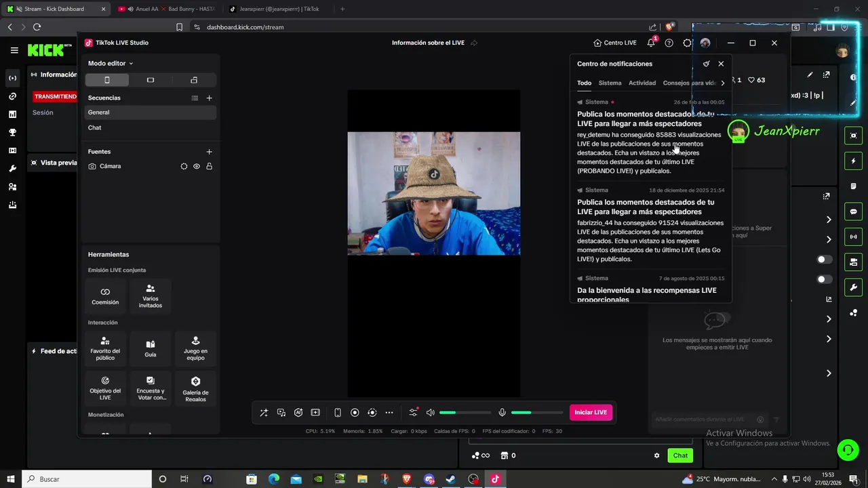This screenshot has width=868, height=488.
Task: Switch to the Todo notifications tab
Action: (584, 83)
